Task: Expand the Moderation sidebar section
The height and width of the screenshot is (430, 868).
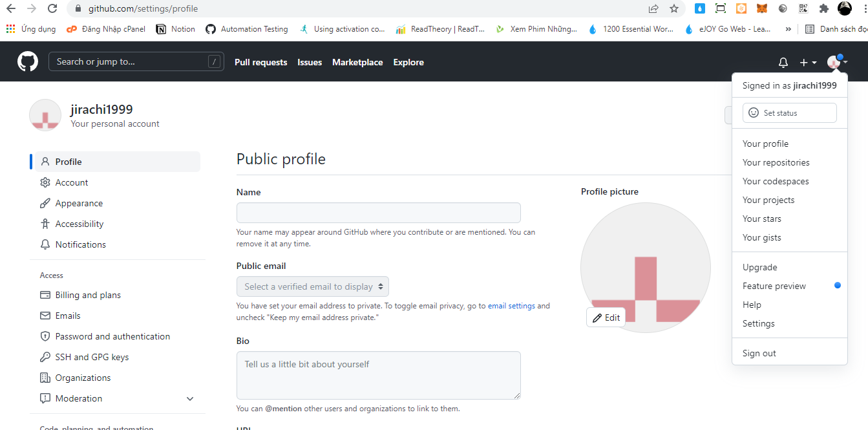Action: pos(189,398)
